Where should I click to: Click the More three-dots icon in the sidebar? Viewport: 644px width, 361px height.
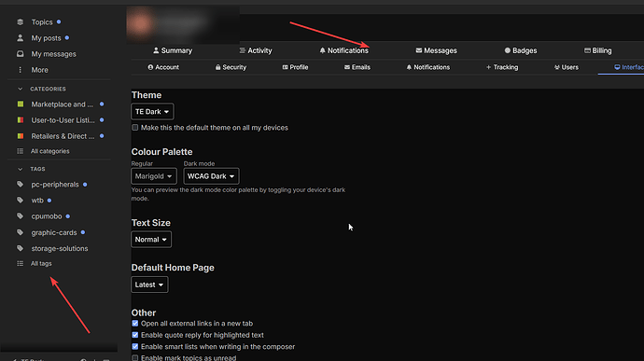coord(21,70)
